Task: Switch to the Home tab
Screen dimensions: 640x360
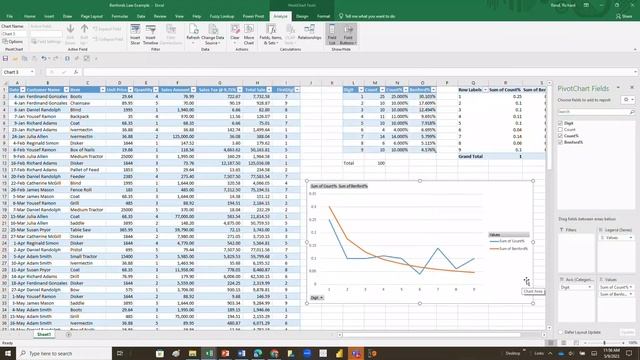Action: (x=29, y=16)
